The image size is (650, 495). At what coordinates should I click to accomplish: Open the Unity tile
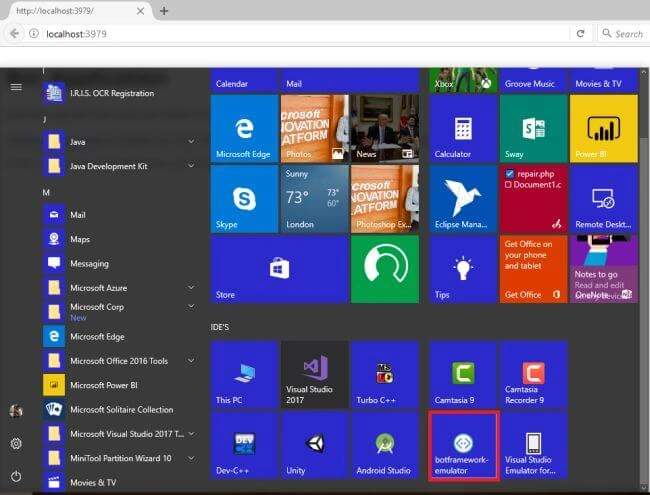pos(315,446)
